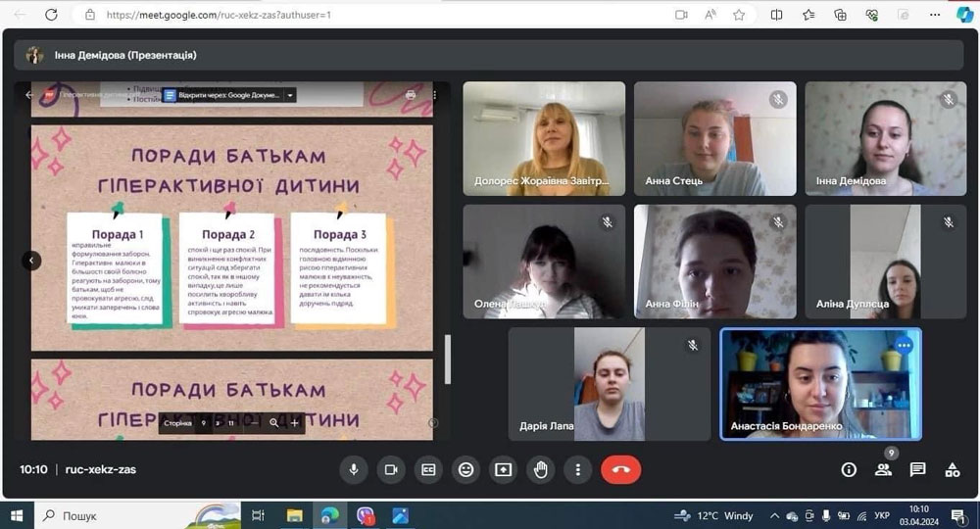Show the participants people panel
Screen dimensions: 980x529
[883, 469]
